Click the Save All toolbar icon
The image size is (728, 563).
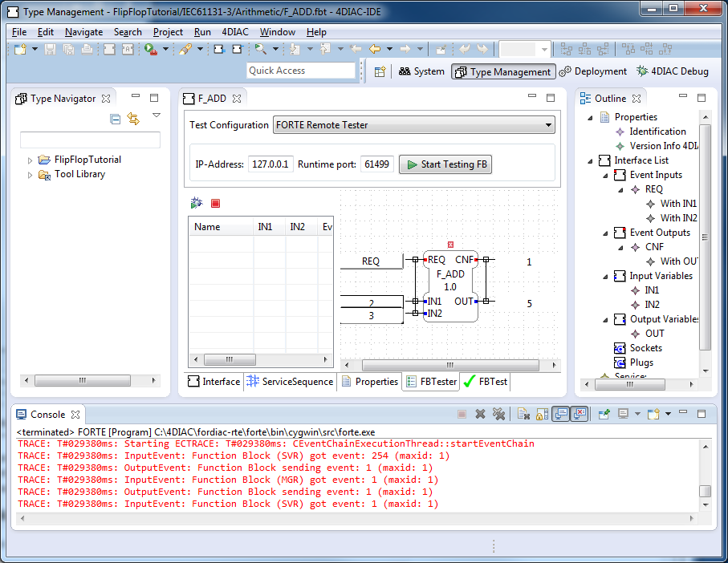point(69,49)
